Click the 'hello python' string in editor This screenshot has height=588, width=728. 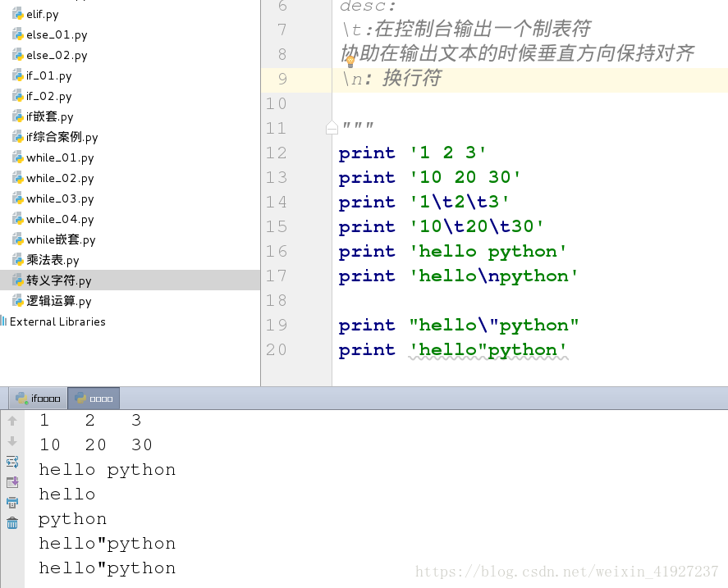[488, 251]
